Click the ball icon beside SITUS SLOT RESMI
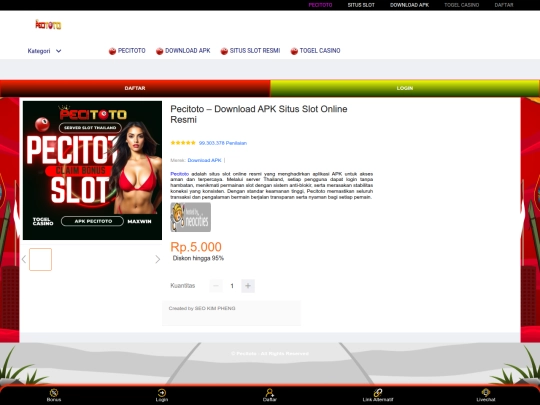The height and width of the screenshot is (405, 540). 224,51
